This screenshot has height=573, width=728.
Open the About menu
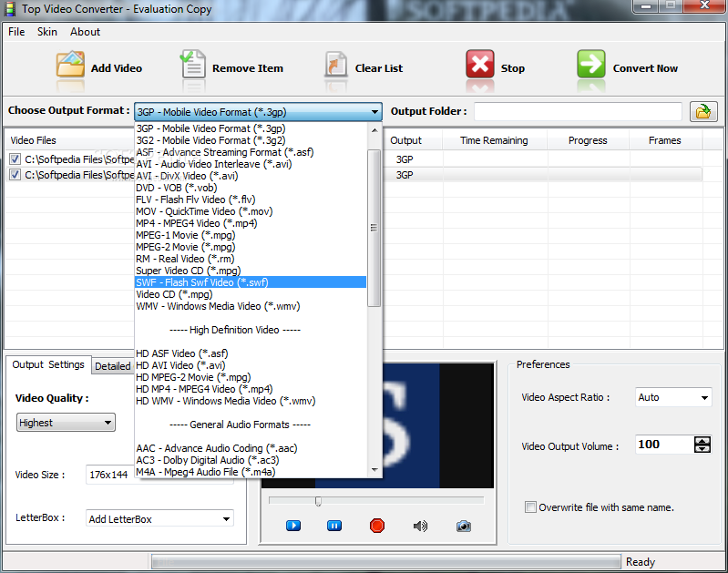(85, 32)
